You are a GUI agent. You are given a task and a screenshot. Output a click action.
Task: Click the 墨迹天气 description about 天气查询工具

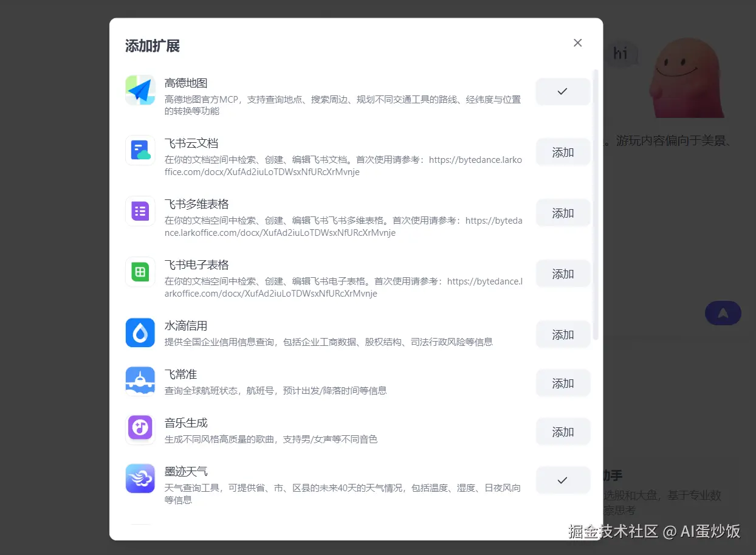coord(343,494)
